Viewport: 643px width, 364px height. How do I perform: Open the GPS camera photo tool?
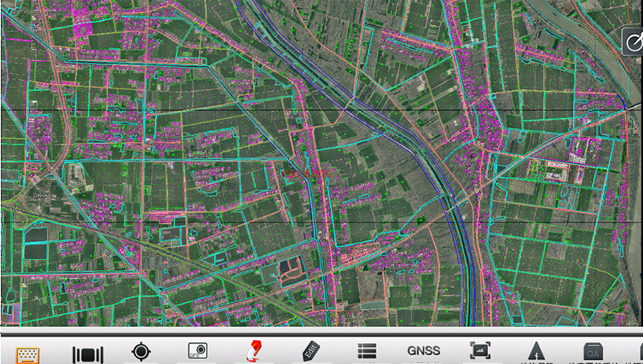(x=198, y=351)
